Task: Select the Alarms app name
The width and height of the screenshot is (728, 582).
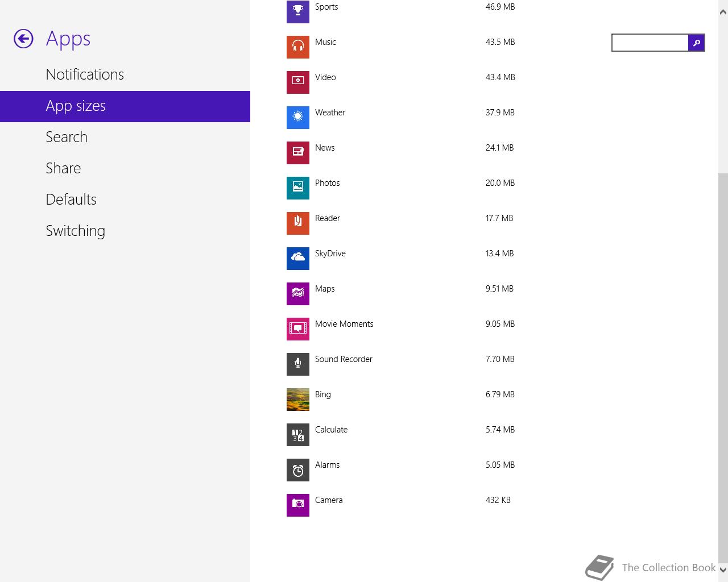Action: click(327, 465)
